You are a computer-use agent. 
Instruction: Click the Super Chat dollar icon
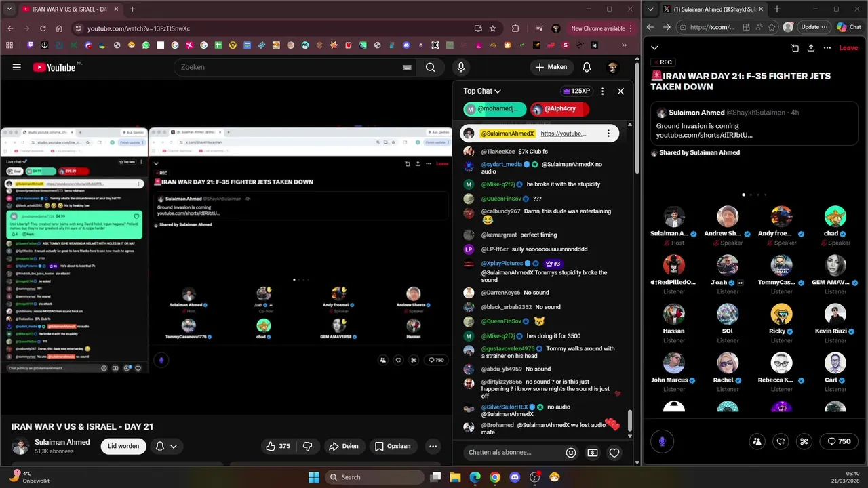(593, 453)
